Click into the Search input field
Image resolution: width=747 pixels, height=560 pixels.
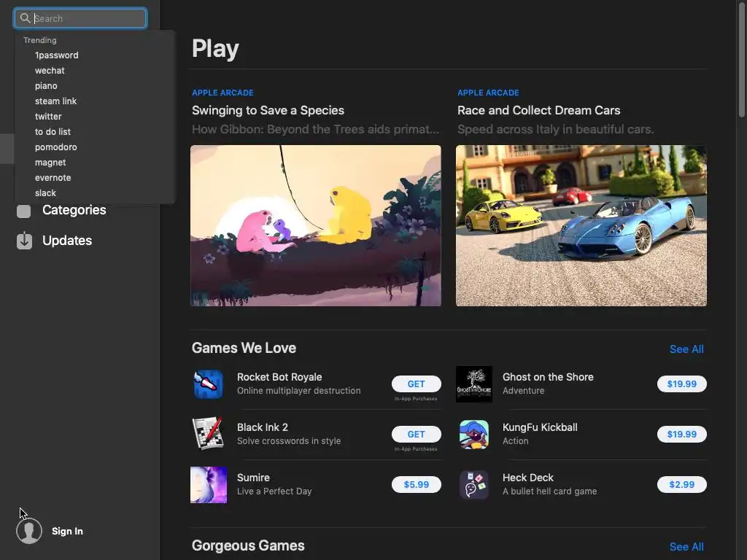tap(80, 18)
